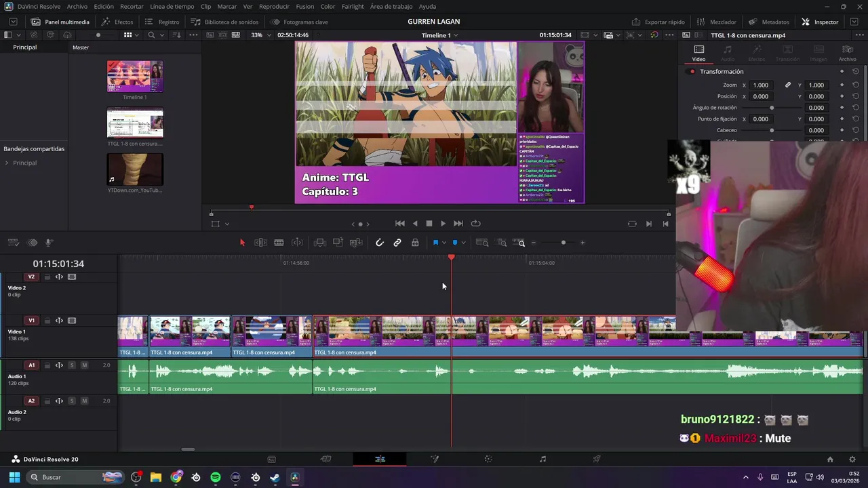Click the detail zoom icon
This screenshot has height=488, width=868.
pos(502,243)
